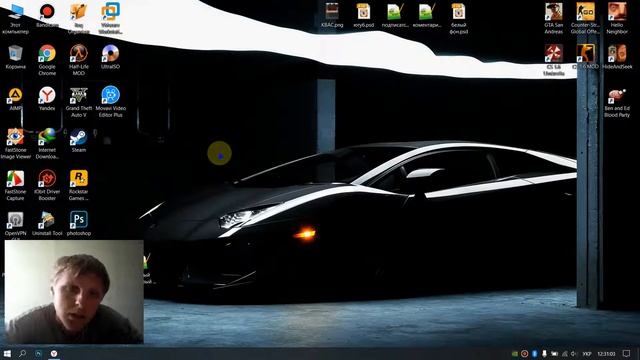
Task: Select the белый фон.psd file
Action: [x=458, y=18]
